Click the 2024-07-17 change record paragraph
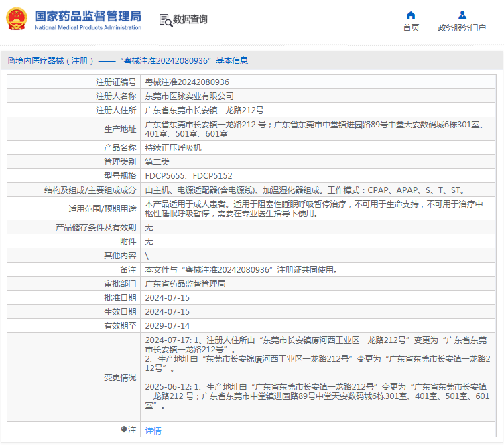 [318, 354]
